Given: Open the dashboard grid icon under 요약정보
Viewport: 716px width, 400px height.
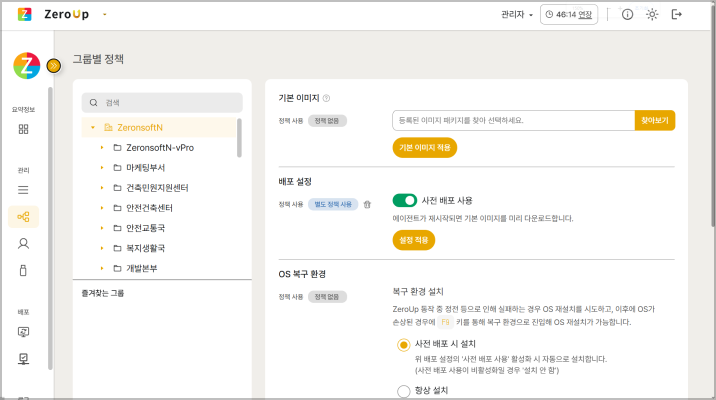Looking at the screenshot, I should pos(24,129).
